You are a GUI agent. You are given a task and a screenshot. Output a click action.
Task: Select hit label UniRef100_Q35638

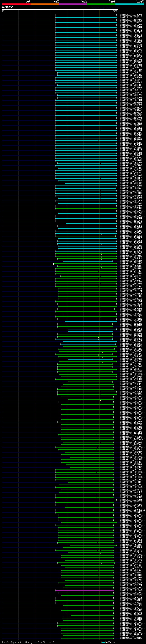131,58
